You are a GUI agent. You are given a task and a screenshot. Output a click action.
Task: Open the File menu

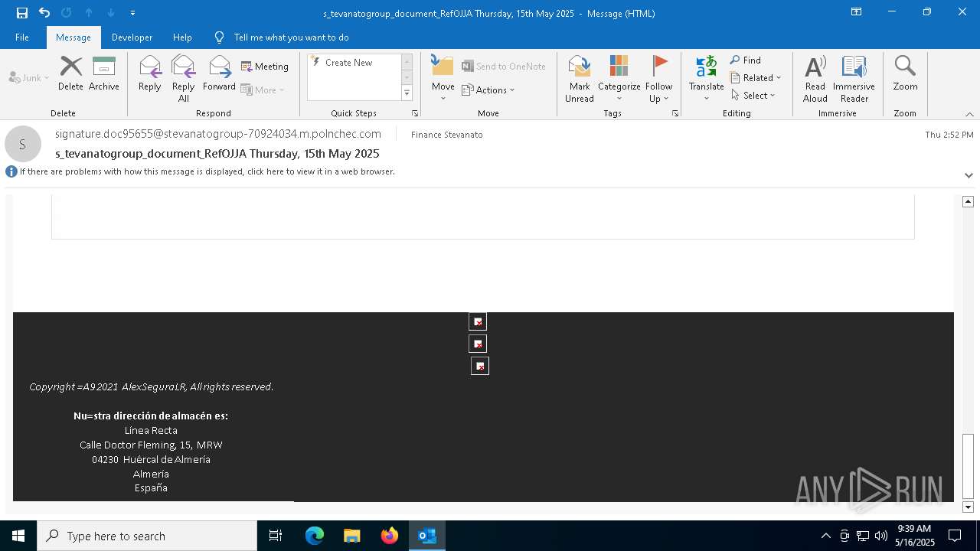point(22,37)
